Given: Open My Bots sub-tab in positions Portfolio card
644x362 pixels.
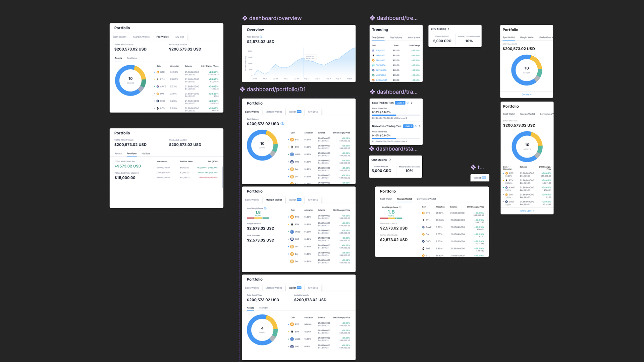Looking at the screenshot, I should [x=146, y=154].
